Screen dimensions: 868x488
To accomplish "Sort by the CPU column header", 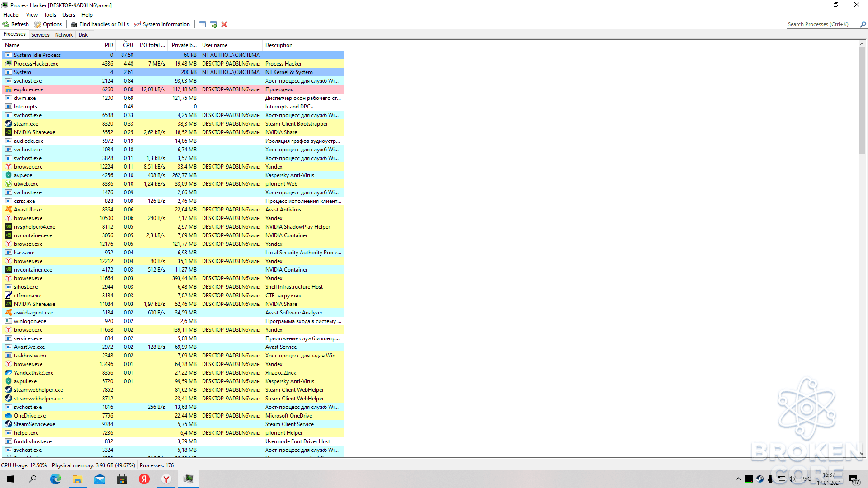I will click(x=126, y=45).
